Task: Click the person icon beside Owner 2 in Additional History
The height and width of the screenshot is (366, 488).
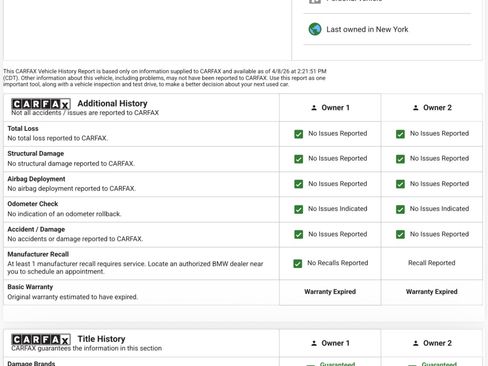Action: pyautogui.click(x=415, y=108)
